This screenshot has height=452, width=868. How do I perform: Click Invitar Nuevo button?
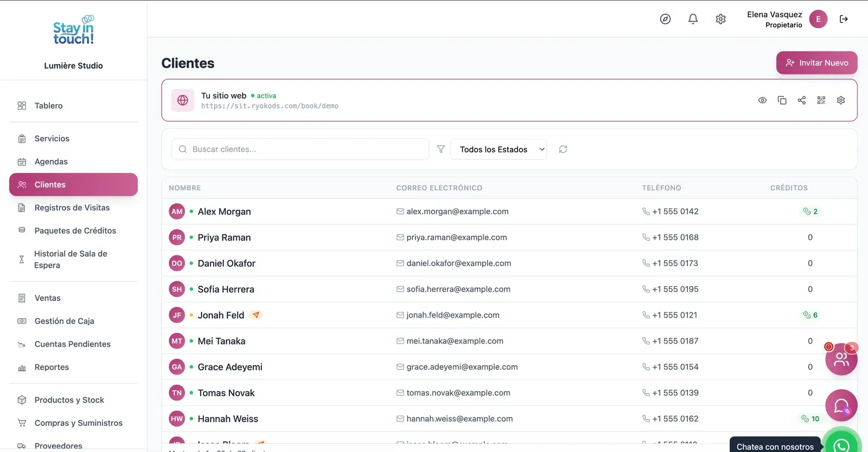pos(816,63)
